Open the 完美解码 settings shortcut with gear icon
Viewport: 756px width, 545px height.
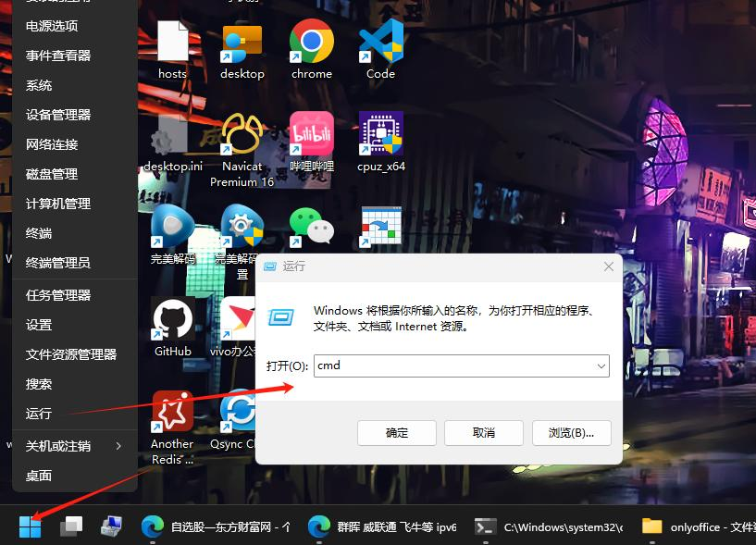coord(242,226)
